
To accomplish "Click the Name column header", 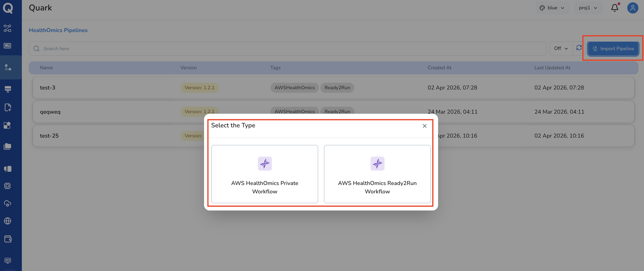I will coord(46,68).
